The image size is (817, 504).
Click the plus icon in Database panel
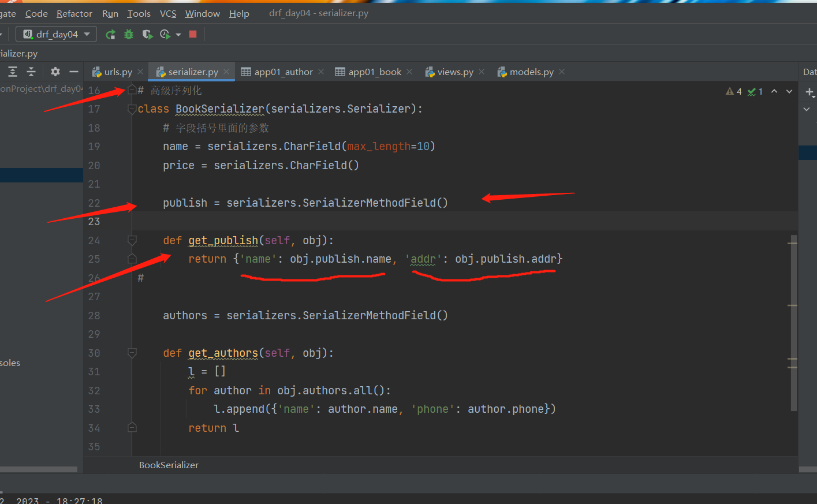point(809,92)
